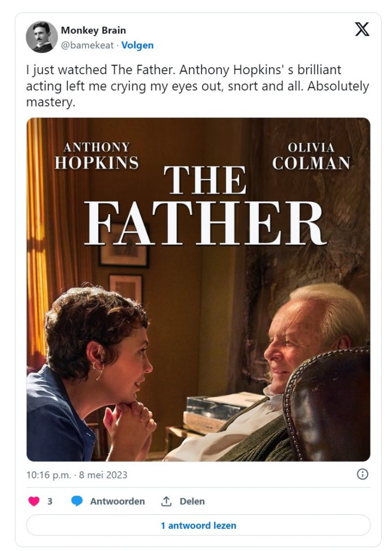Open the @bamekeat handle link
The image size is (392, 551).
click(87, 45)
